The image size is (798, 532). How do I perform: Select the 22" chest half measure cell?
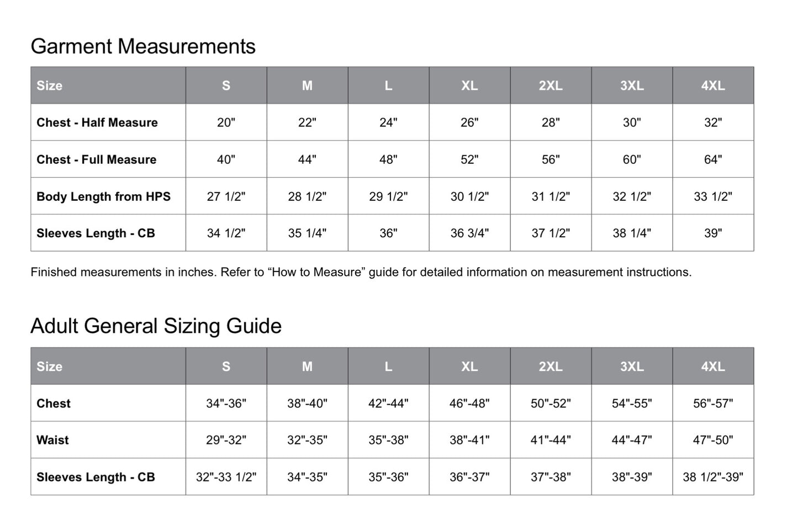point(307,123)
